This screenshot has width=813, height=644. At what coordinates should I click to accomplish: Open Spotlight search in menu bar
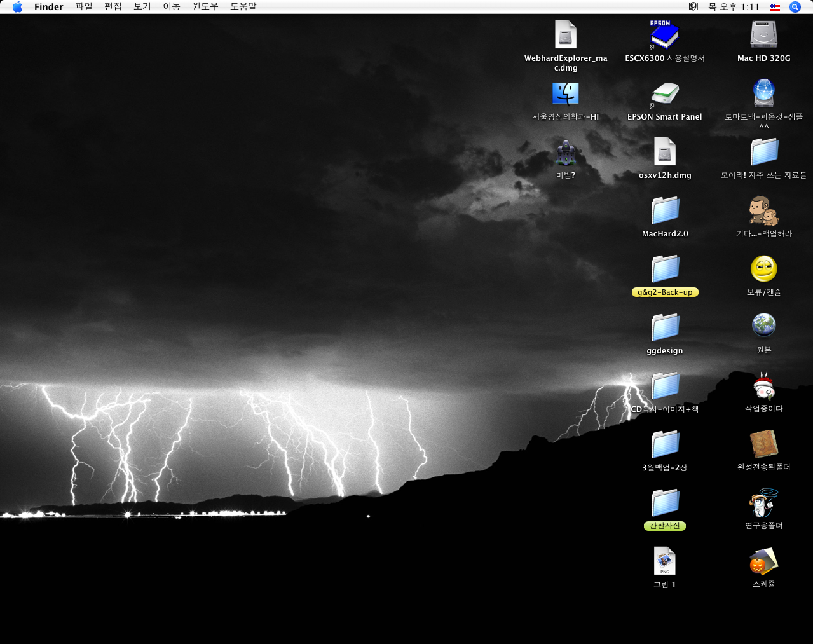[x=795, y=7]
